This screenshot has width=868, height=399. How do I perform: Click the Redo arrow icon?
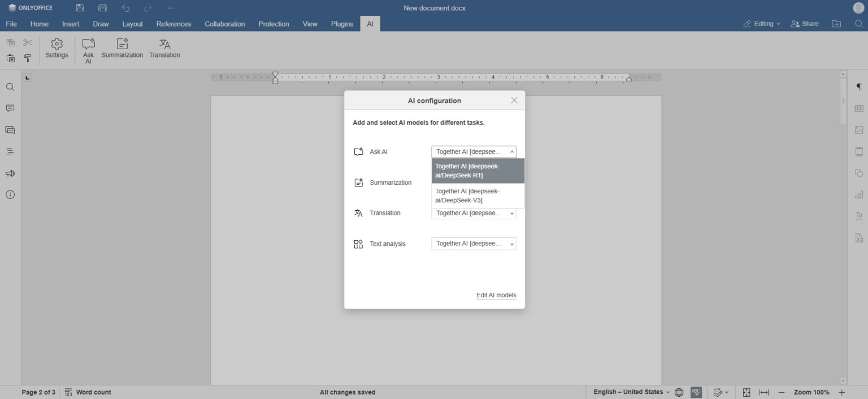(148, 8)
